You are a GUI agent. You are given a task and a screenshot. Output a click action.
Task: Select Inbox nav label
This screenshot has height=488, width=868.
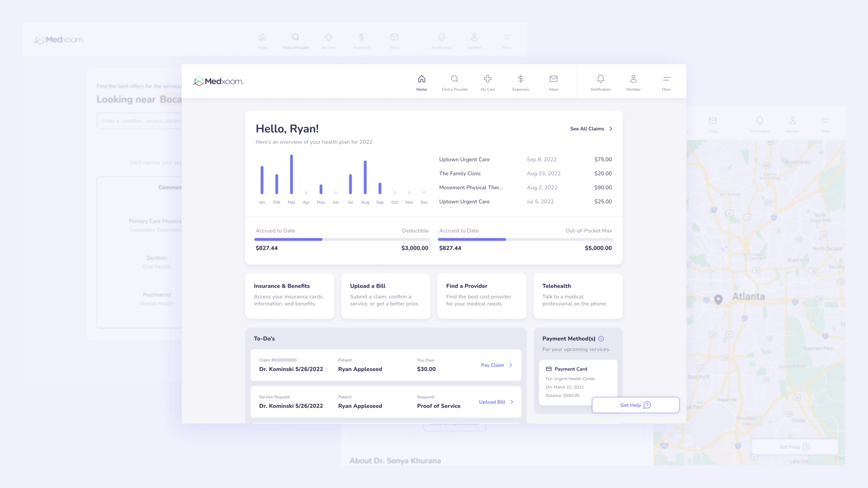(x=554, y=89)
